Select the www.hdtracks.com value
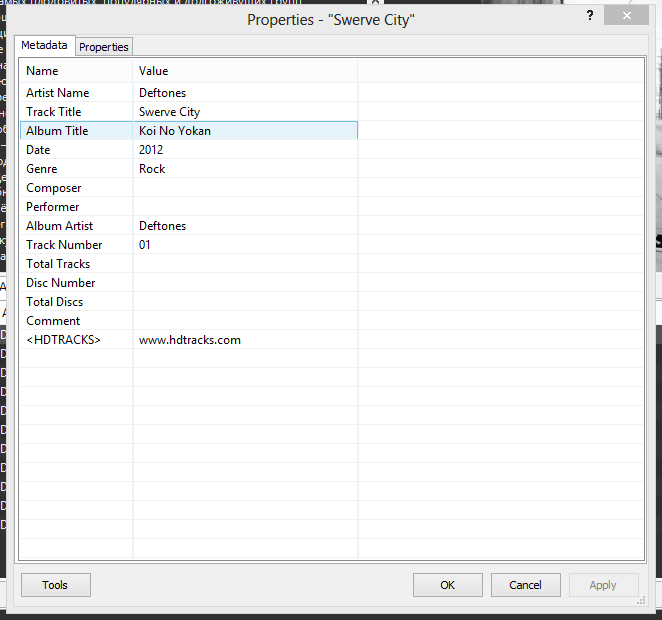 [190, 340]
